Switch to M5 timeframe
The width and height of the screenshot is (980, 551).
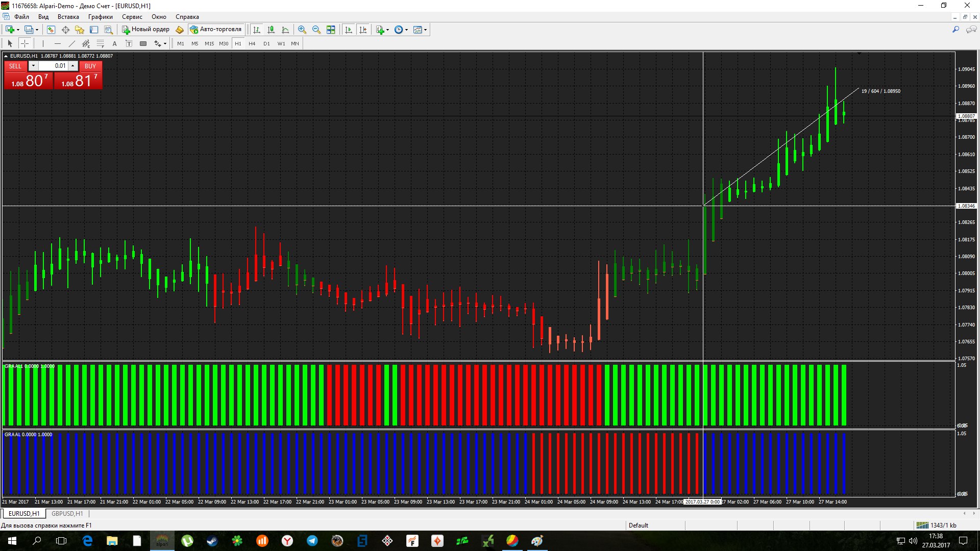point(195,44)
